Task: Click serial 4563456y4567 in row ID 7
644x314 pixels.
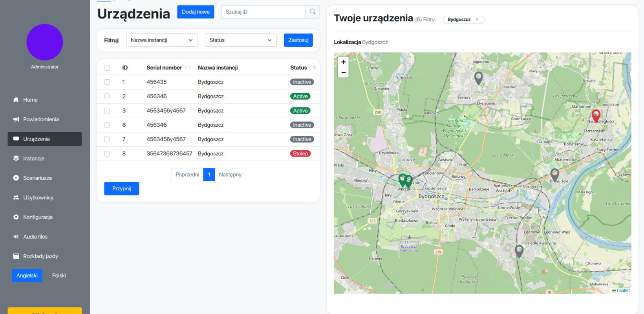Action: pos(166,139)
